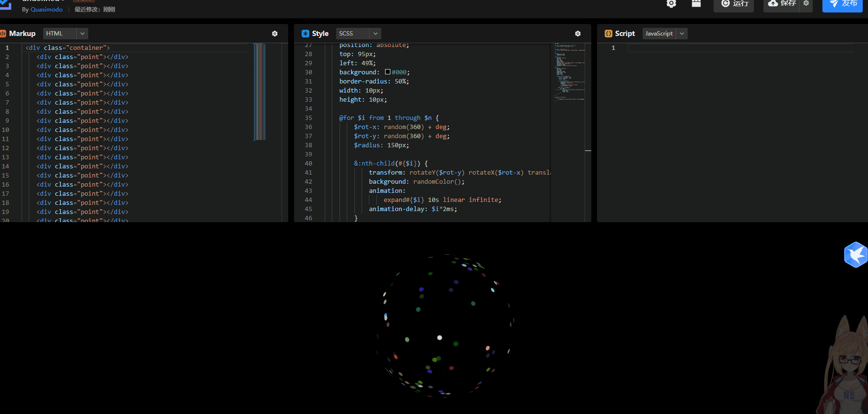Click the 'transform: rotateY($rot-y)' line
This screenshot has height=414, width=868.
click(460, 173)
